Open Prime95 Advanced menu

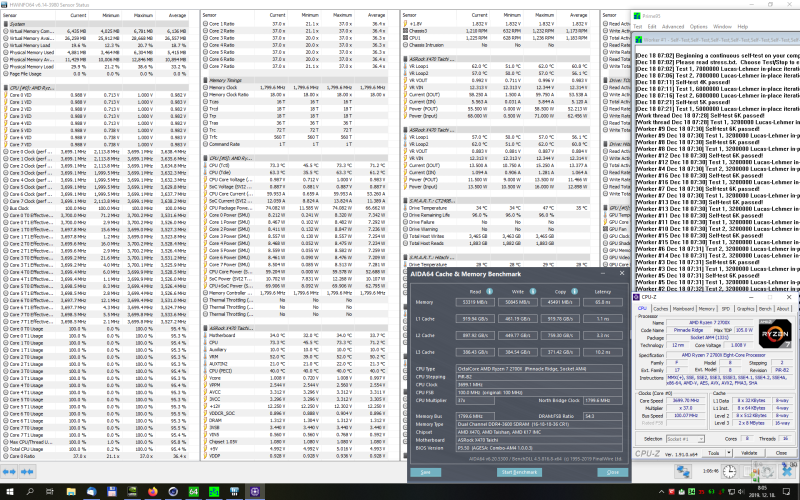pyautogui.click(x=672, y=27)
